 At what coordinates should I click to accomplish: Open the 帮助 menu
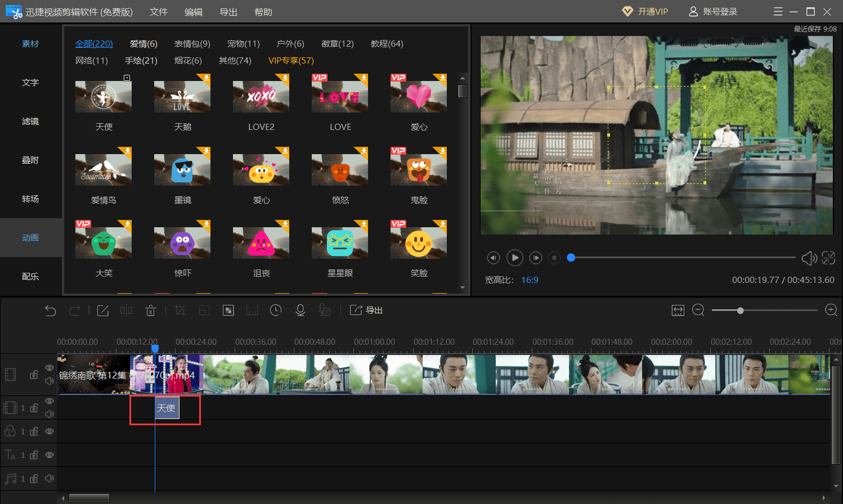pos(263,12)
